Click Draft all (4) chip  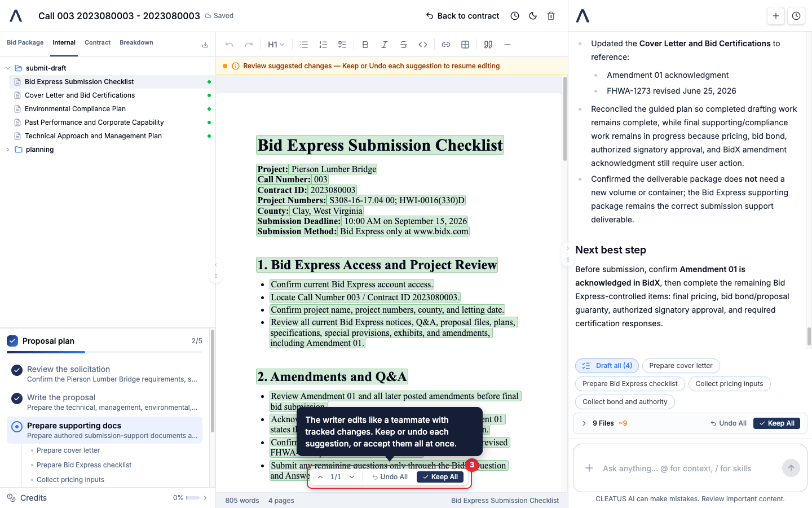607,366
